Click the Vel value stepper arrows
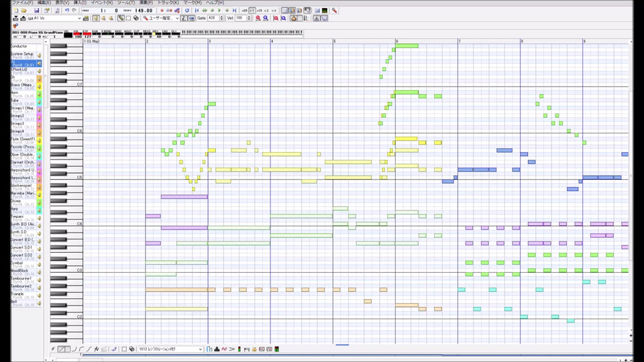The height and width of the screenshot is (362, 644). [249, 18]
